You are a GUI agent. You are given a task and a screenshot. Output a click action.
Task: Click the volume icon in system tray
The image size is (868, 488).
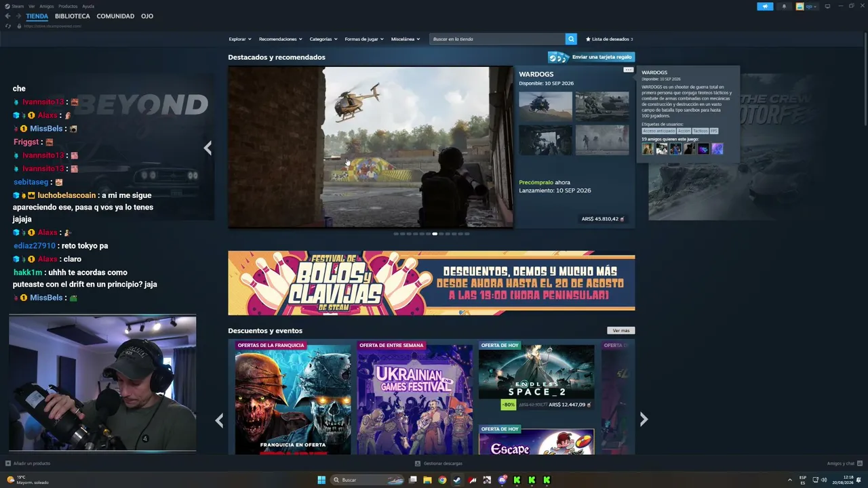point(824,480)
